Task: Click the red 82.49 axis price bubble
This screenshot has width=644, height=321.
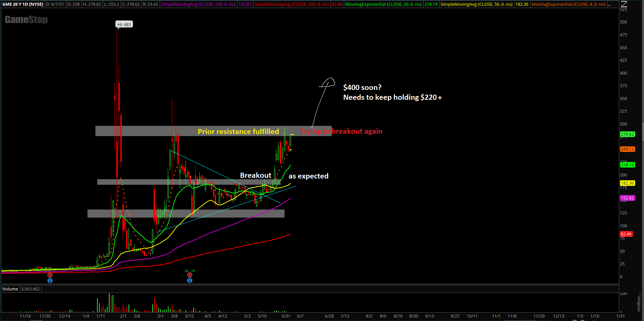Action: (x=626, y=234)
